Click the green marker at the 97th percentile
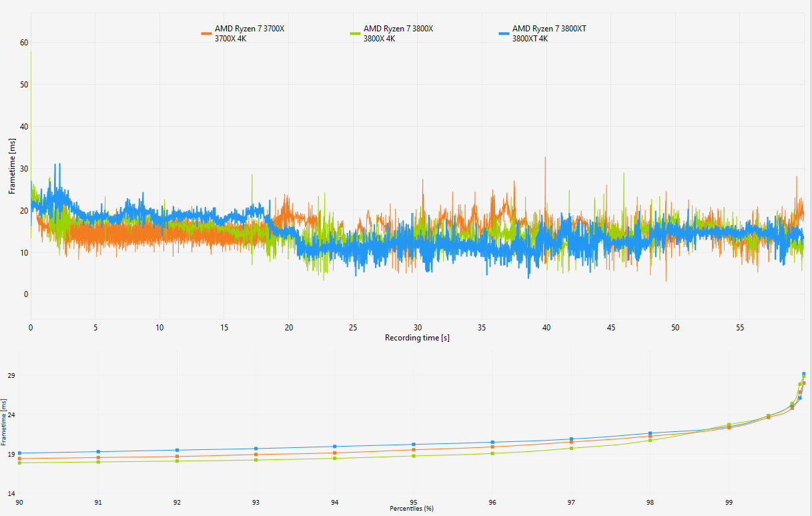 pyautogui.click(x=571, y=448)
